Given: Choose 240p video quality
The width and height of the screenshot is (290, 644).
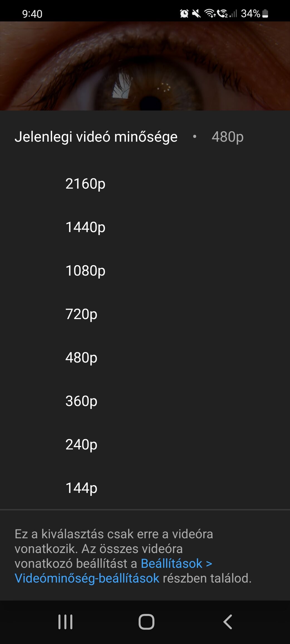Looking at the screenshot, I should tap(81, 444).
